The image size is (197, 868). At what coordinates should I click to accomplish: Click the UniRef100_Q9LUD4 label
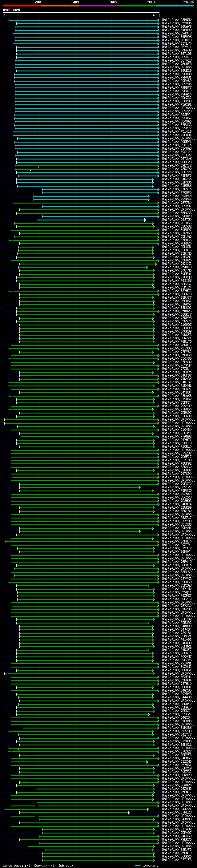[176, 135]
